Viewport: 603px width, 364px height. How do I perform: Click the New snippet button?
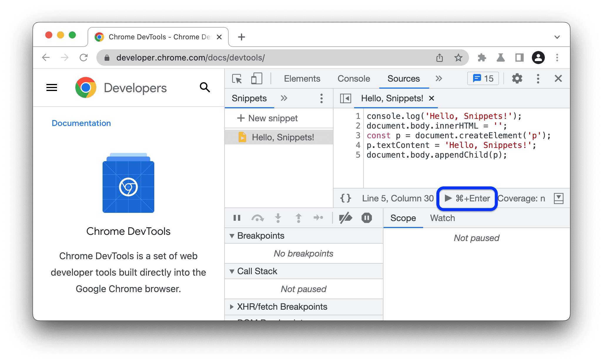point(266,118)
